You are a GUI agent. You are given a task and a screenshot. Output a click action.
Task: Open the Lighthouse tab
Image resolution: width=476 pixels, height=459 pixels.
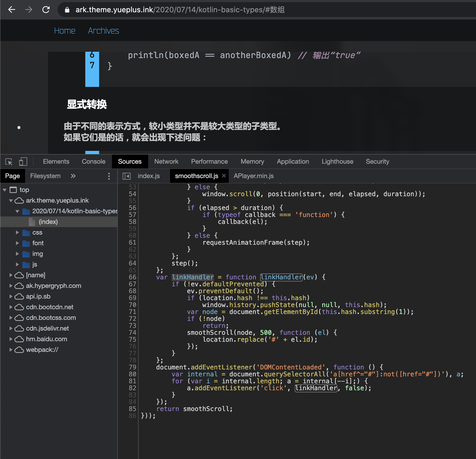click(337, 162)
